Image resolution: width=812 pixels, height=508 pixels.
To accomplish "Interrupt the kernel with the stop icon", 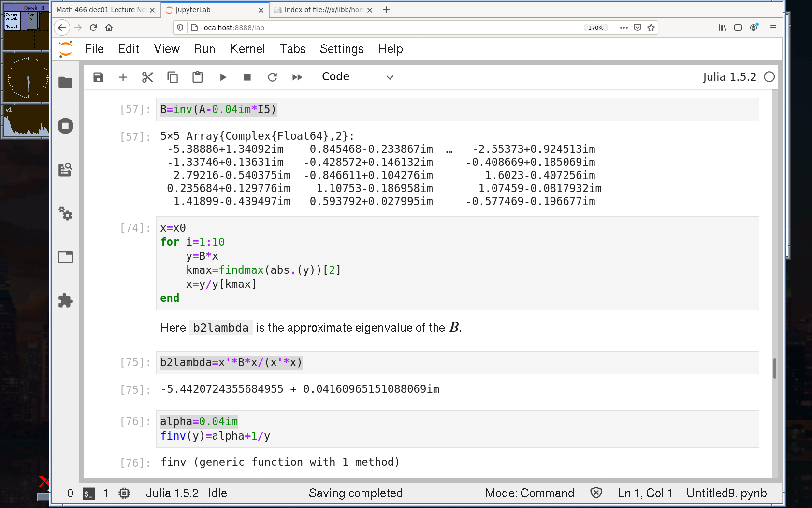I will pos(247,77).
